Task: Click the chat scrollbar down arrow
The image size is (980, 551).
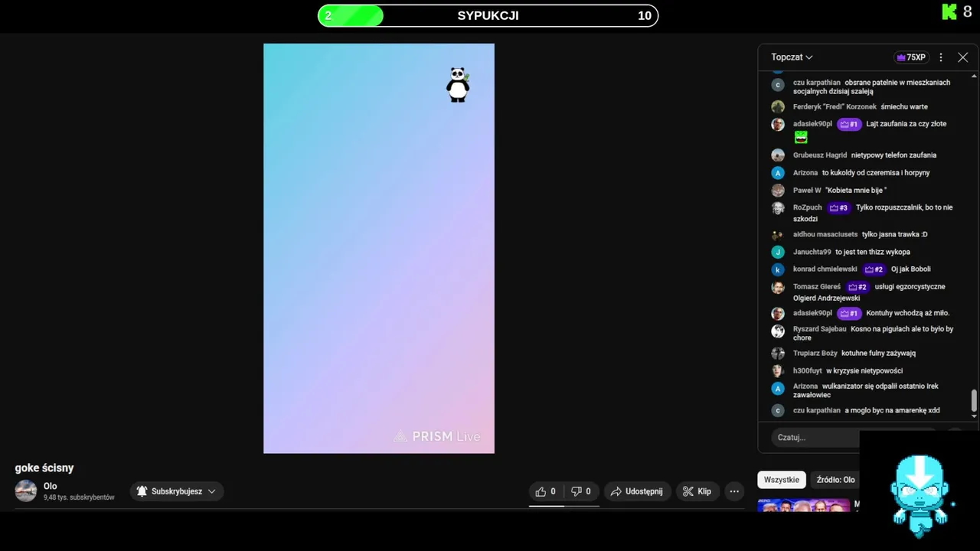Action: [x=974, y=416]
